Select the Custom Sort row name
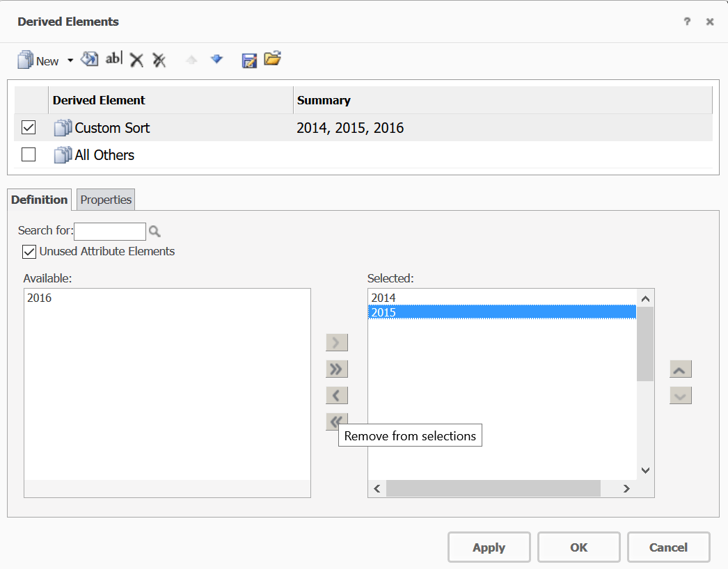 (112, 127)
